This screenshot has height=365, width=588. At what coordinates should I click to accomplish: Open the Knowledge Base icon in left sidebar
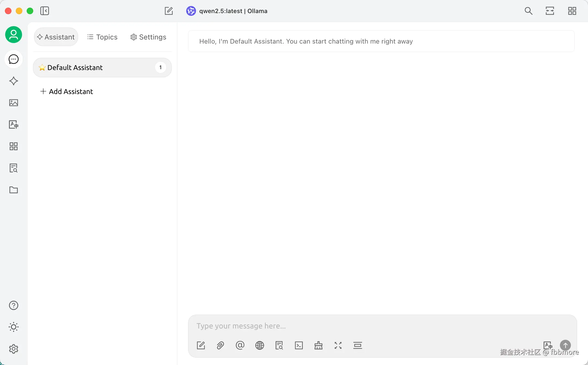coord(14,168)
